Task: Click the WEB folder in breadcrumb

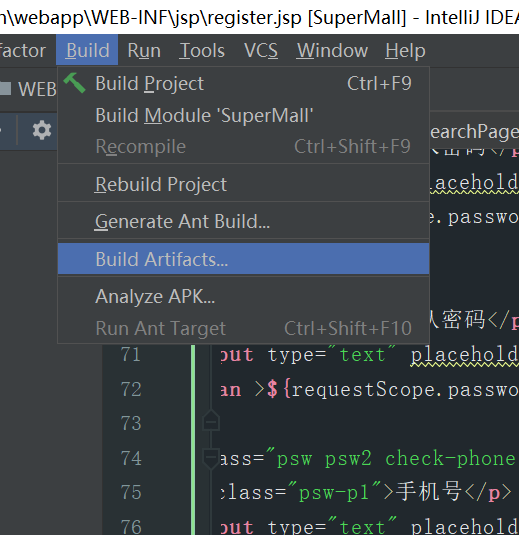Action: (28, 89)
